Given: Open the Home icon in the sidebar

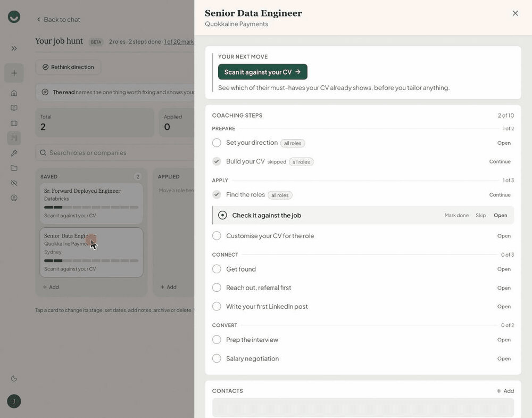Looking at the screenshot, I should pyautogui.click(x=14, y=93).
